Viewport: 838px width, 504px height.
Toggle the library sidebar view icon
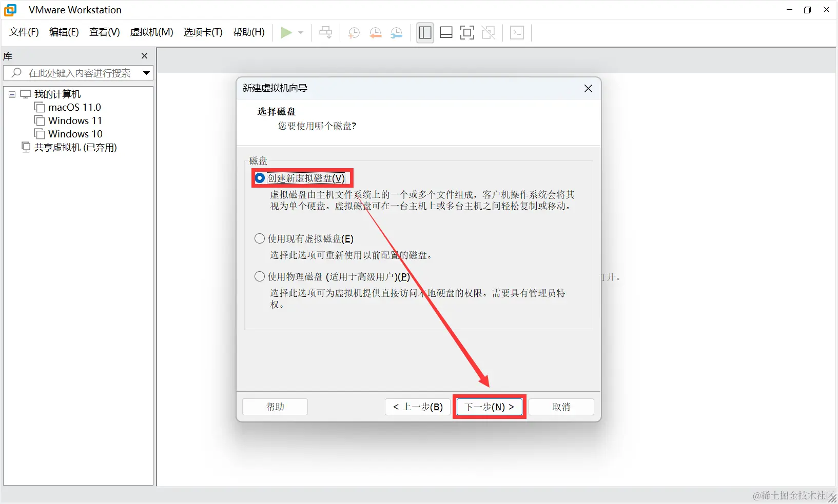(425, 33)
